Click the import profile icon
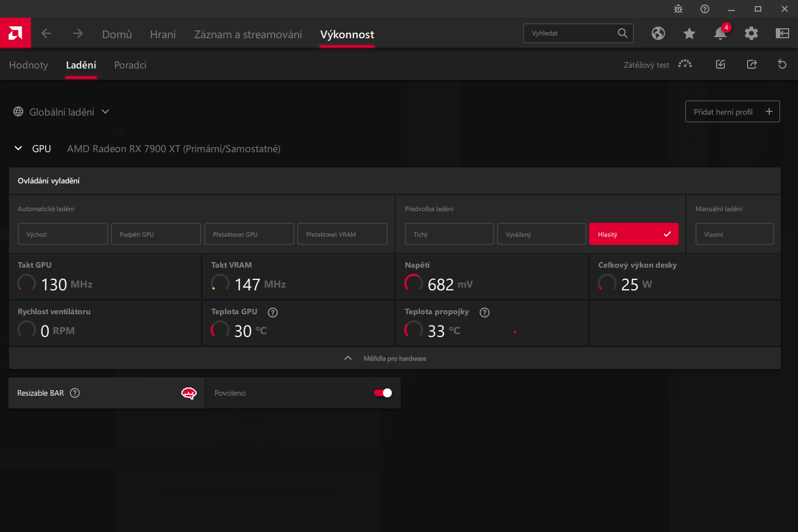The height and width of the screenshot is (532, 798). (720, 64)
